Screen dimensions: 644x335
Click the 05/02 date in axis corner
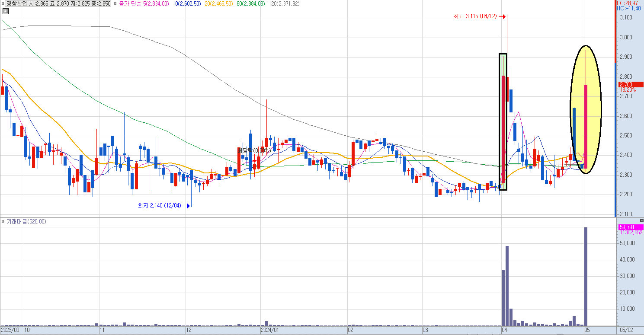click(x=626, y=330)
